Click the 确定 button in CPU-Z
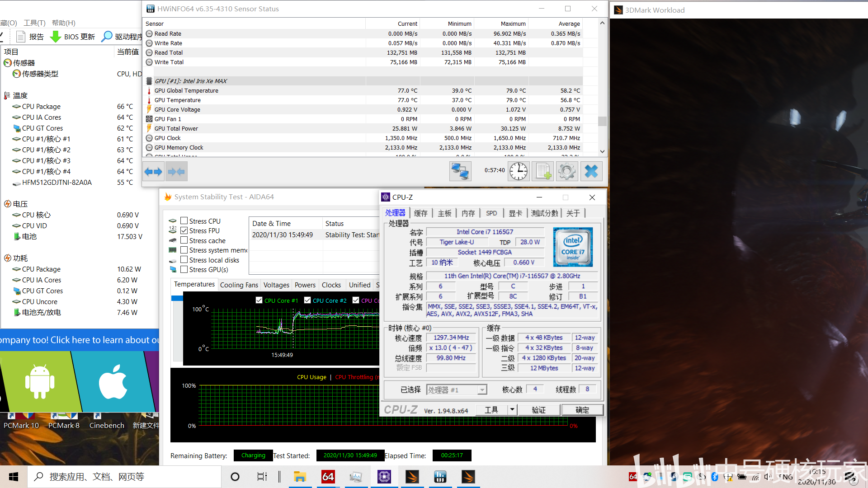The height and width of the screenshot is (488, 868). 582,410
